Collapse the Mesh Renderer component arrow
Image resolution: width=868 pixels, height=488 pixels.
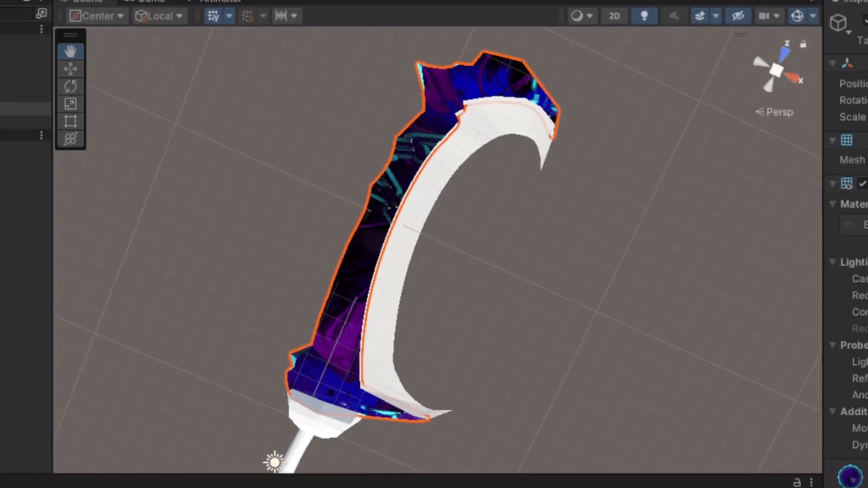click(832, 184)
